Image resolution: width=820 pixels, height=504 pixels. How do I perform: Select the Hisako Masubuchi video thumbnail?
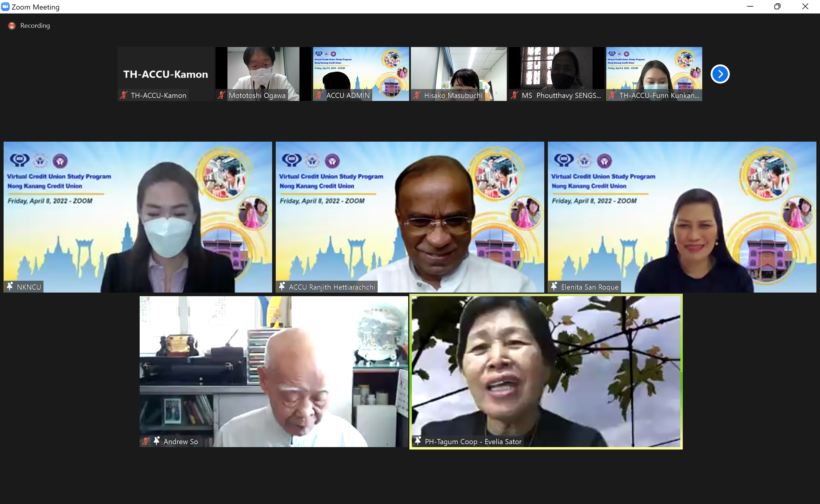[x=458, y=72]
